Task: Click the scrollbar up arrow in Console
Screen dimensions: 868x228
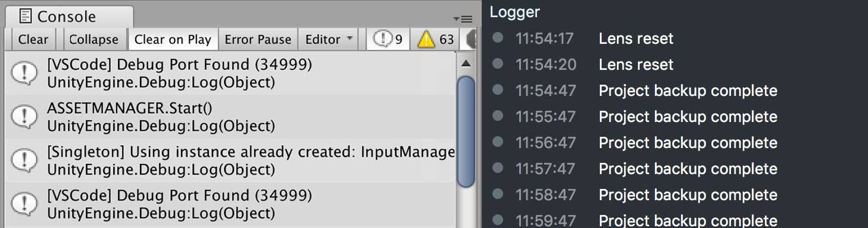Action: tap(466, 63)
